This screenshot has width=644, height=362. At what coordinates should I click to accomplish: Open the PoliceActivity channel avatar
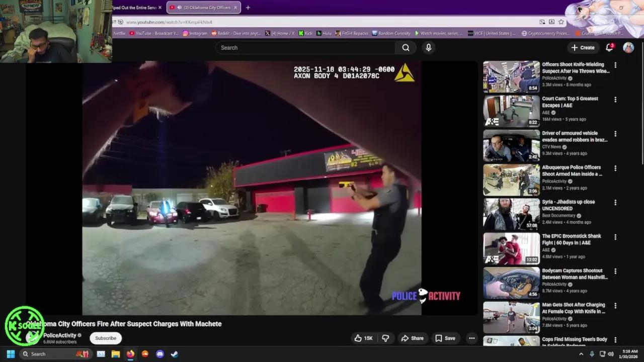pos(31,338)
